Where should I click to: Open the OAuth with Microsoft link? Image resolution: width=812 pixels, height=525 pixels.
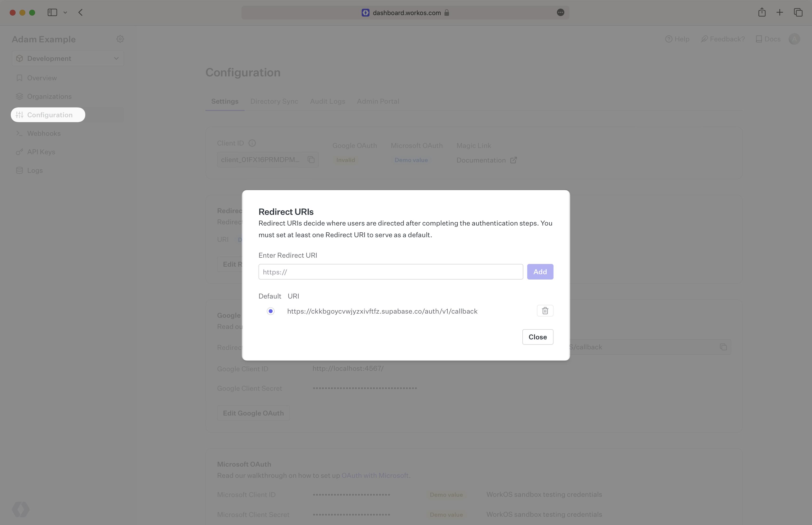[375, 475]
